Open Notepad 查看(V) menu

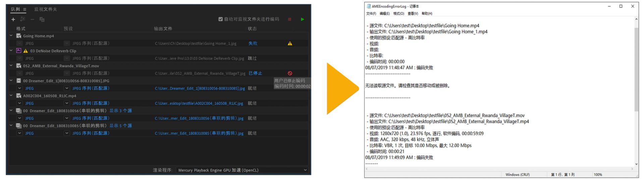pyautogui.click(x=413, y=13)
